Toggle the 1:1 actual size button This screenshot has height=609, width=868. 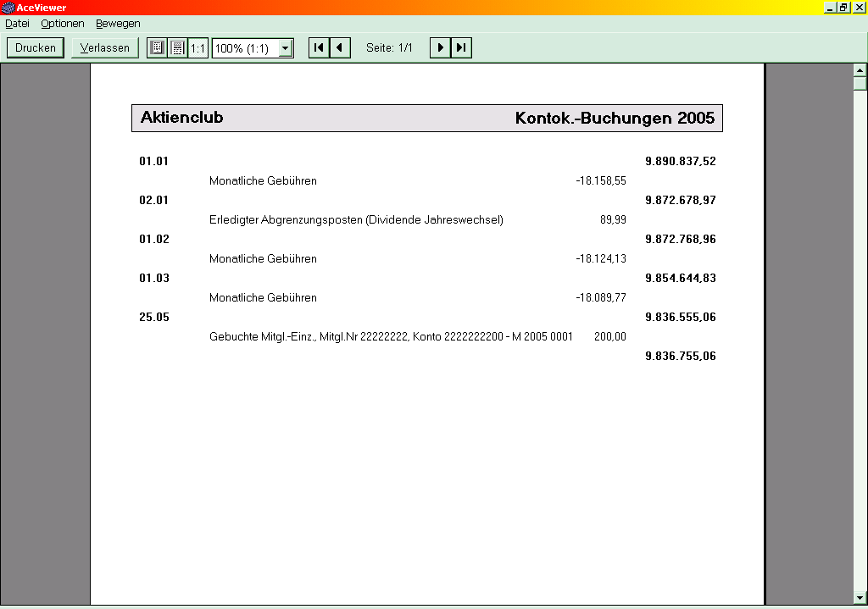click(x=198, y=47)
